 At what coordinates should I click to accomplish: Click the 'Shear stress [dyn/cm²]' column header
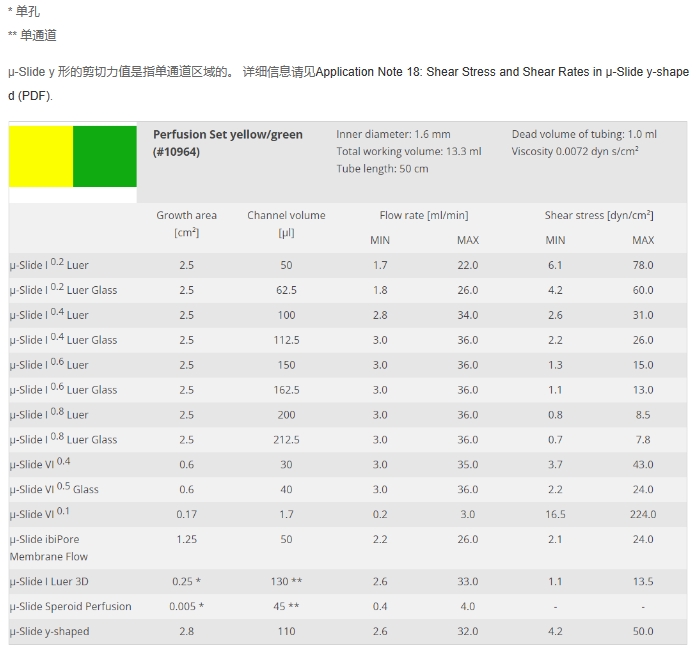coord(599,215)
